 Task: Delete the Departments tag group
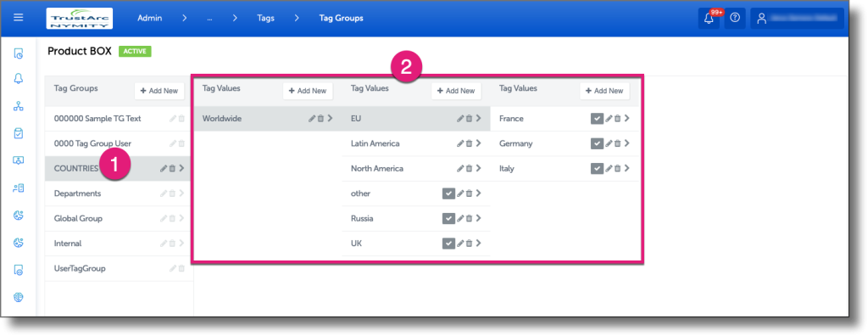[172, 193]
